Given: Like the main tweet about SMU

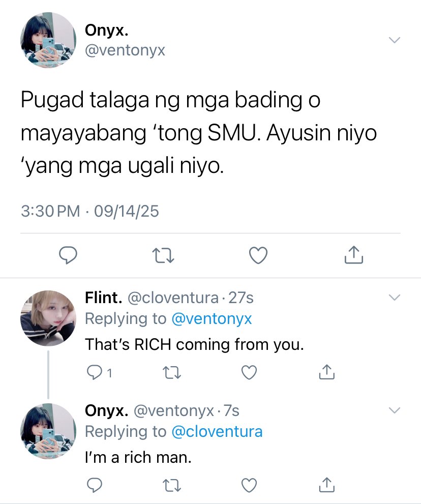Looking at the screenshot, I should 258,255.
